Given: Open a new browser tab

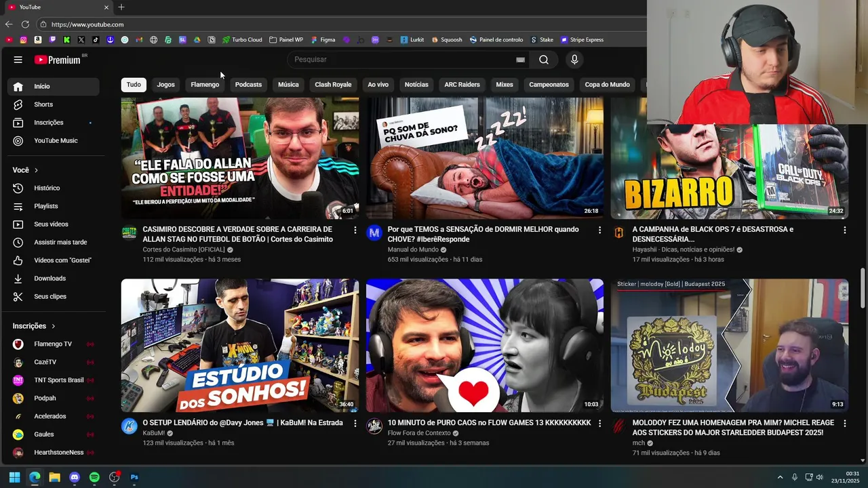Looking at the screenshot, I should click(121, 7).
